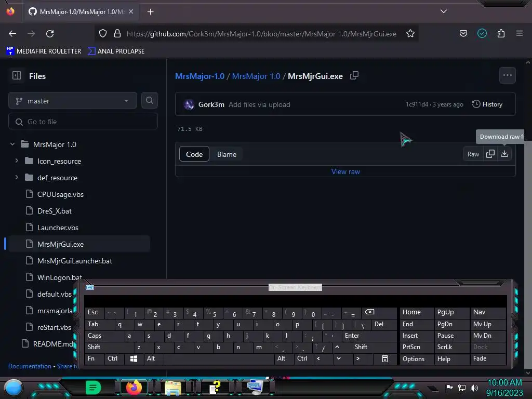Click Fade on On-Screen Keyboard

[x=488, y=358]
